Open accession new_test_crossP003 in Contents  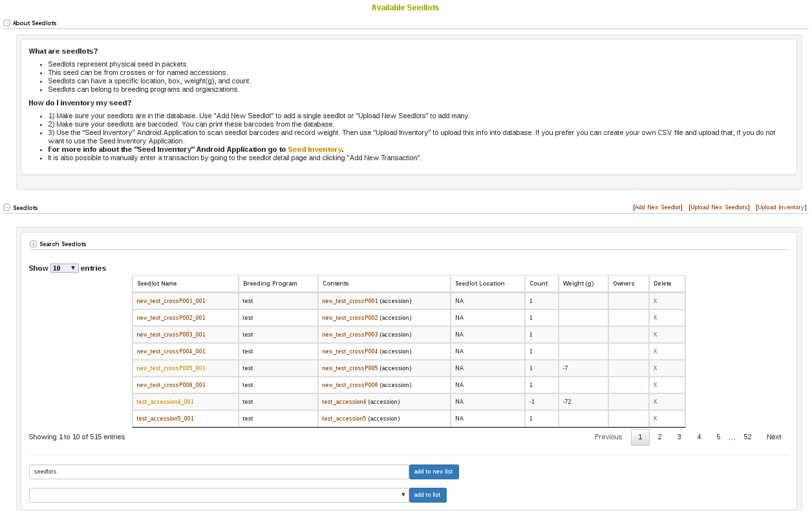coord(350,335)
